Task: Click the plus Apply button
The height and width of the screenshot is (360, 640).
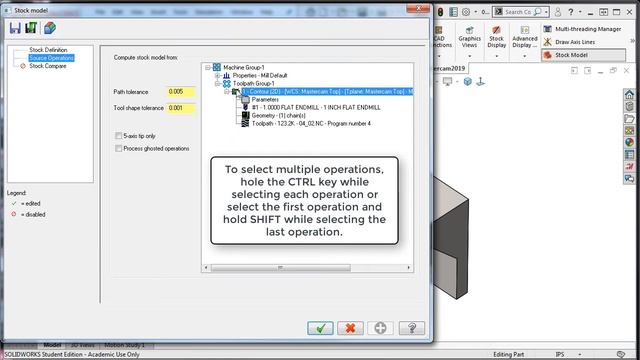Action: click(x=380, y=328)
